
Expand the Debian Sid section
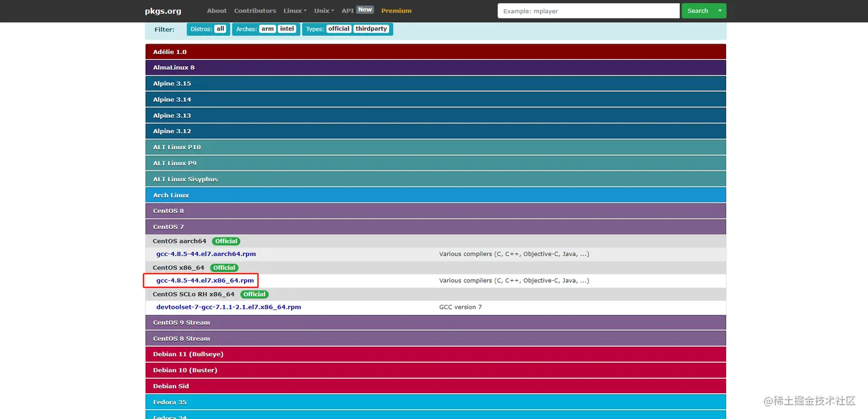point(436,386)
